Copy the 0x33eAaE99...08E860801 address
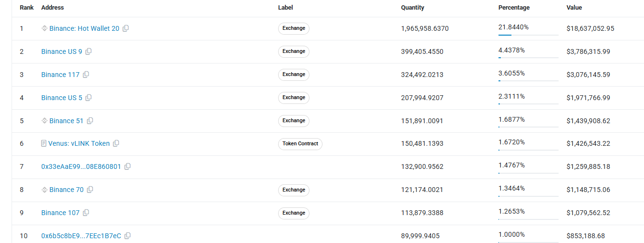This screenshot has width=644, height=243. pos(127,166)
